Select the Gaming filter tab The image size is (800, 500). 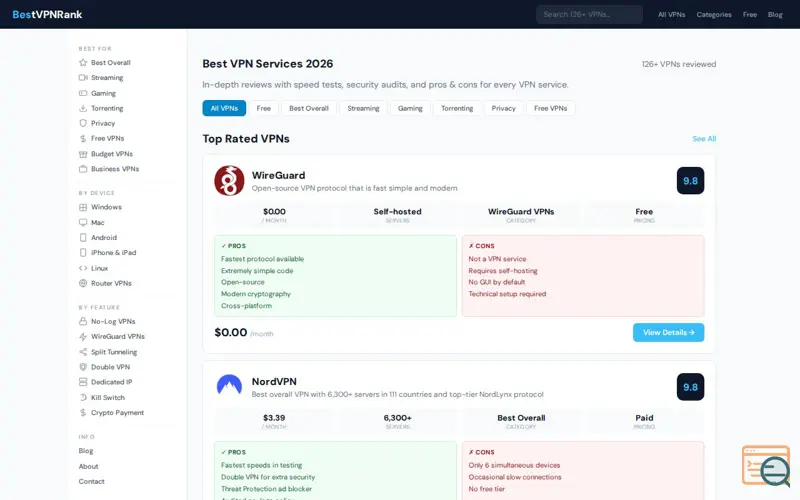click(410, 108)
